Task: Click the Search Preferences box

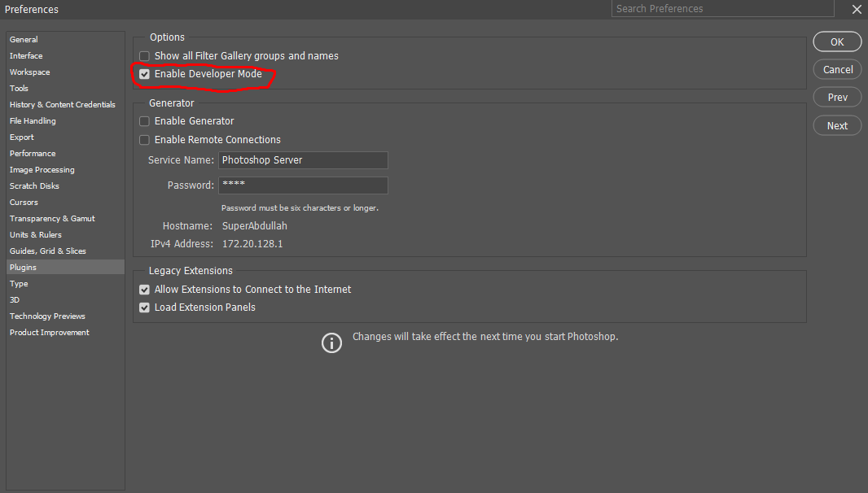Action: (722, 8)
